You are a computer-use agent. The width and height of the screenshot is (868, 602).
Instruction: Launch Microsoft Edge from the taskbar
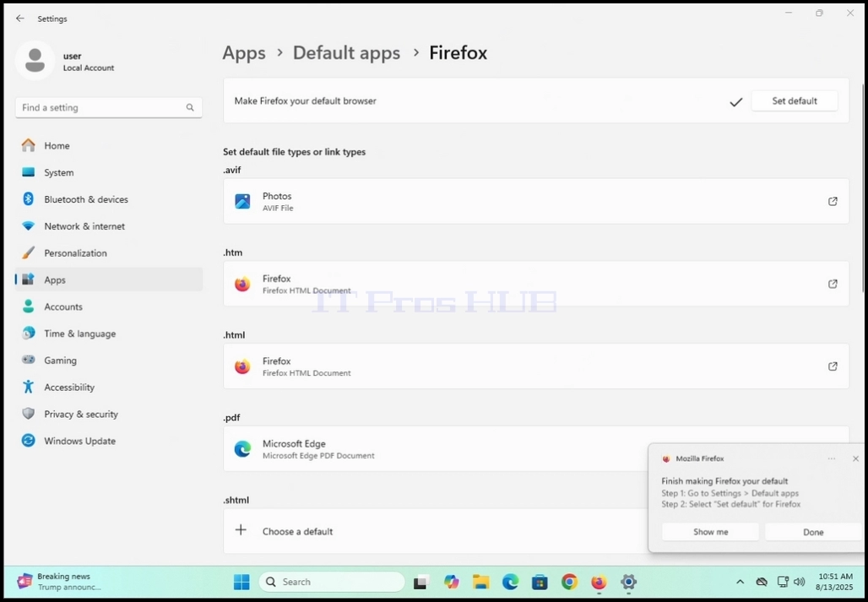(x=510, y=582)
